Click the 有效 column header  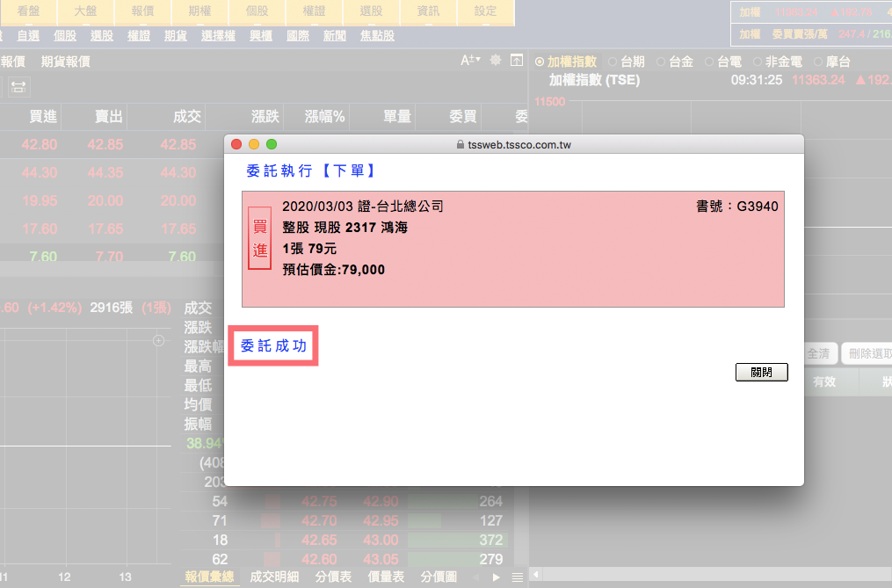pyautogui.click(x=824, y=381)
